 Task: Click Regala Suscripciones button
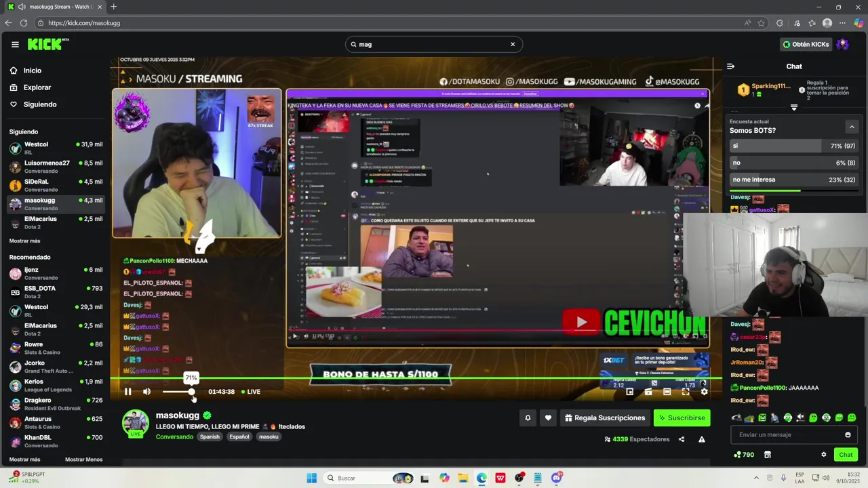pos(605,418)
